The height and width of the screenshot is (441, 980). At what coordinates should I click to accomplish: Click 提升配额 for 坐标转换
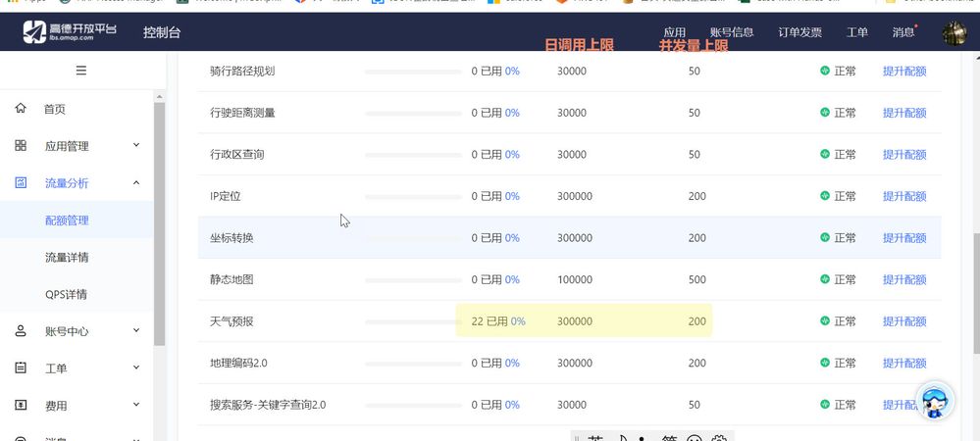(904, 238)
